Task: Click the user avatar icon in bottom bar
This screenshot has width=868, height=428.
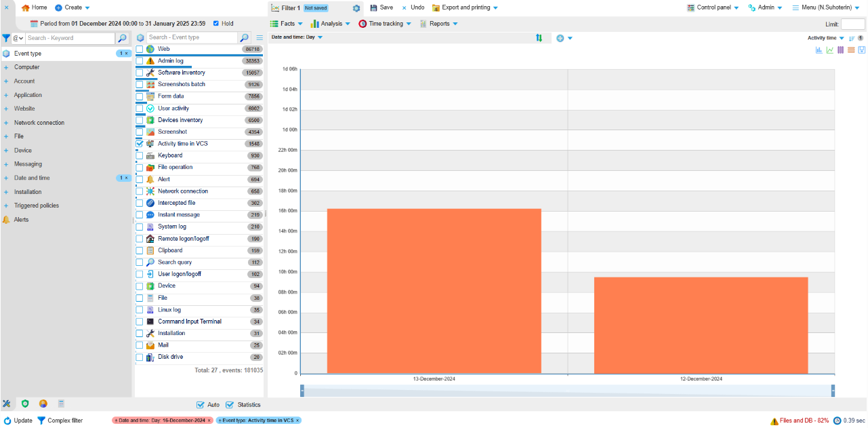Action: point(43,404)
